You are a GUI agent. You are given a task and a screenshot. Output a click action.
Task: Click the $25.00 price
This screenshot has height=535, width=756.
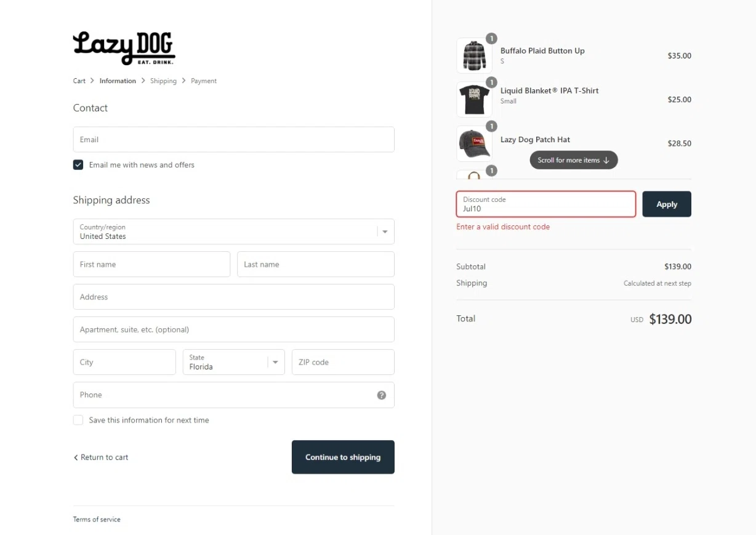tap(679, 100)
